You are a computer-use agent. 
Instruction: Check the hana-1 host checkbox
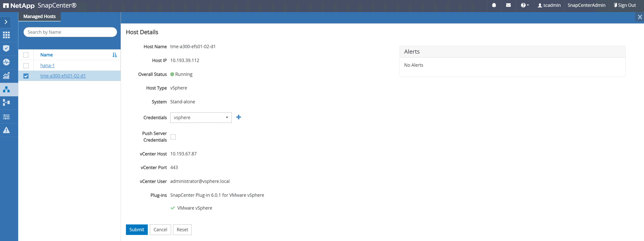tap(26, 66)
